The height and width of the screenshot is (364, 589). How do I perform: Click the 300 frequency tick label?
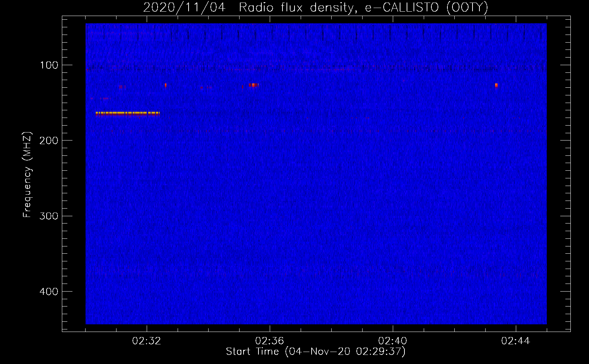(x=49, y=216)
